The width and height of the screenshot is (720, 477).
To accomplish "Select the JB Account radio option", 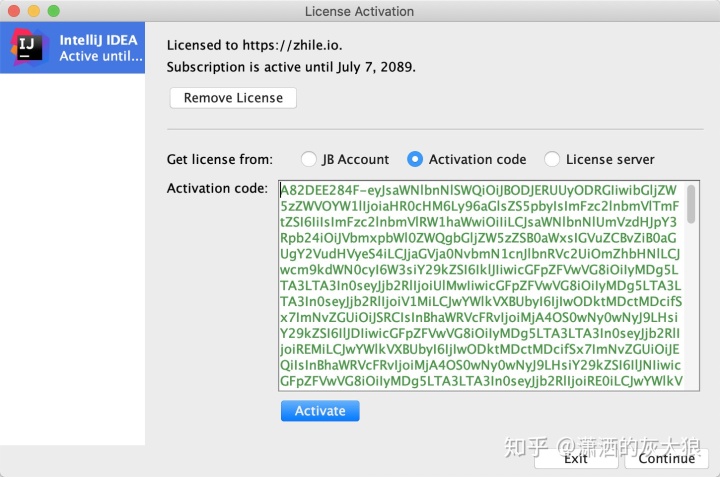I will pos(309,159).
